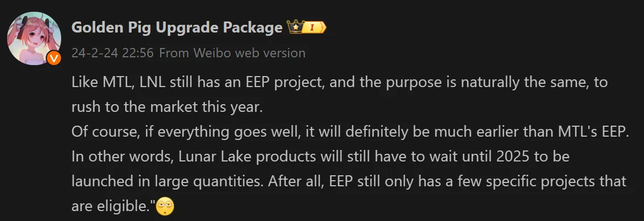Click the closing text are eligible
Screen dimensions: 644x221
[x=111, y=207]
